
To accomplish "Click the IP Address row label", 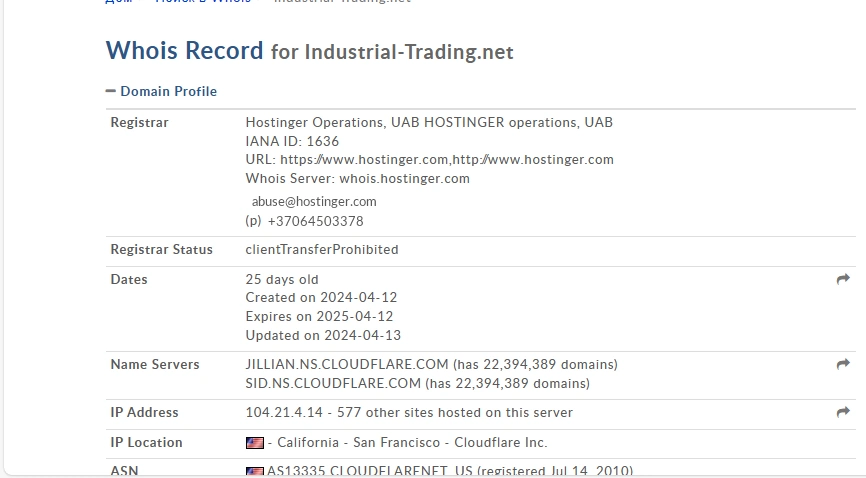I will (x=144, y=413).
